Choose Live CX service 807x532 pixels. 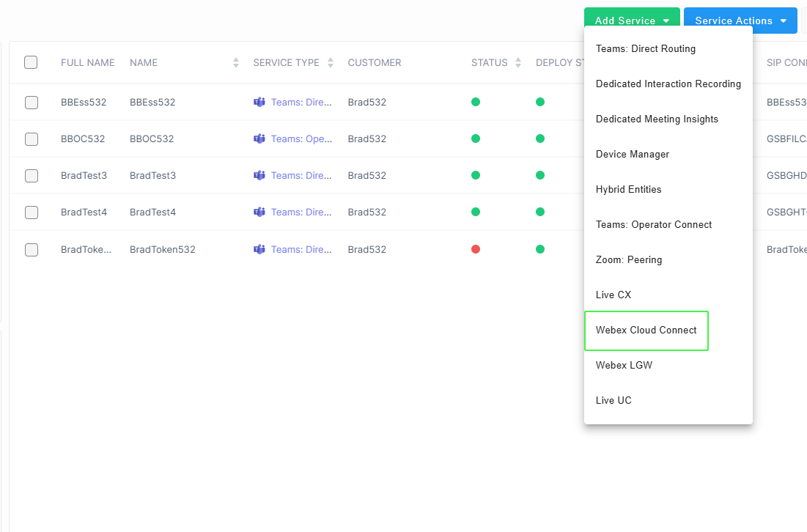click(x=668, y=295)
